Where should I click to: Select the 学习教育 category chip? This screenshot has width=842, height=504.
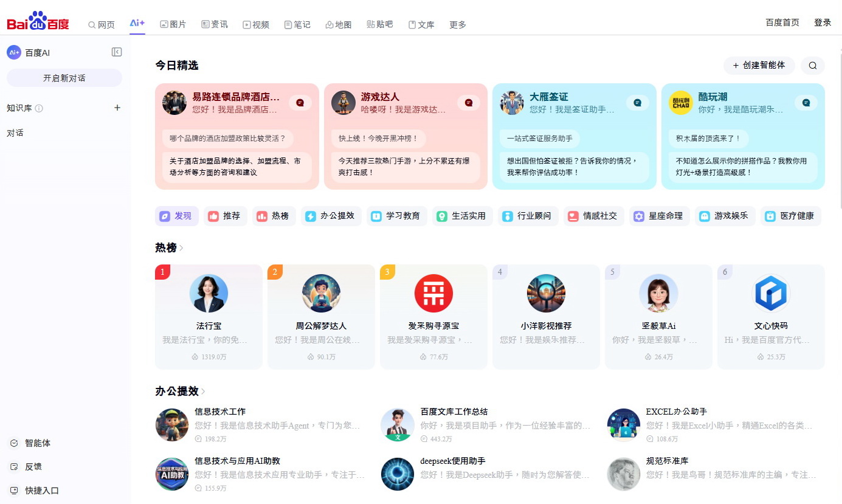[397, 216]
